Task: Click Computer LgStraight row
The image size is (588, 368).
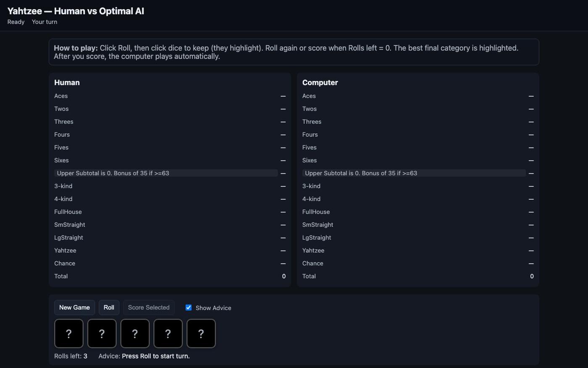Action: coord(418,238)
